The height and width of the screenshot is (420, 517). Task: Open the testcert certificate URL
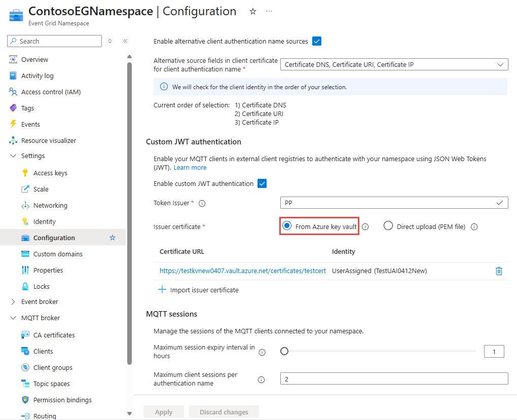pyautogui.click(x=242, y=271)
